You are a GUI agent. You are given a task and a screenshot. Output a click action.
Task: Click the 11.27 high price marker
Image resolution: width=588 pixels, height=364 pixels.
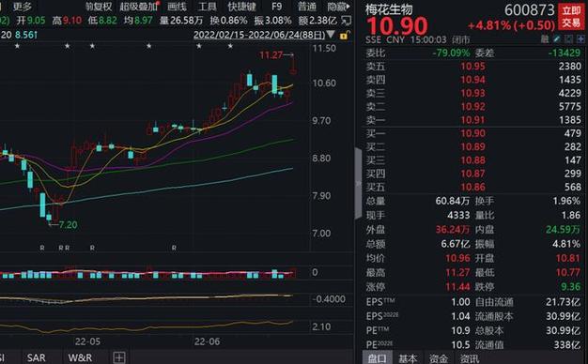point(271,55)
